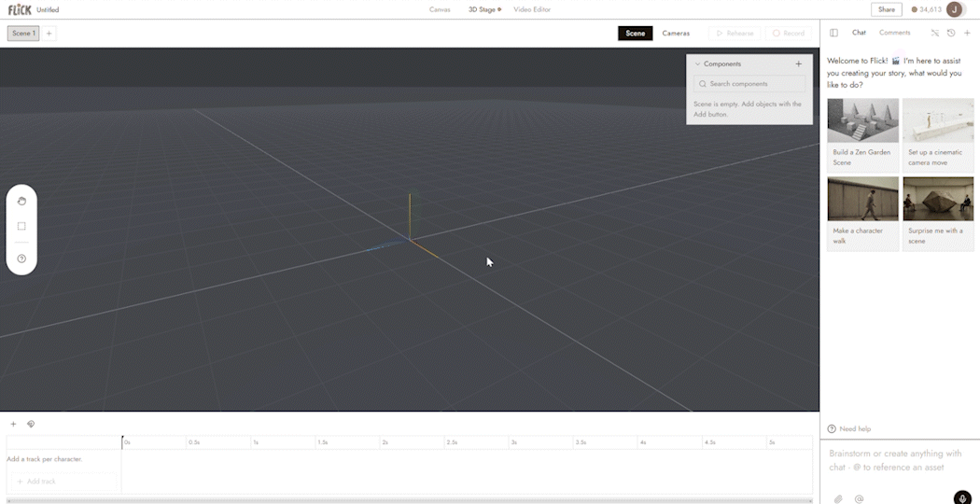Click the Share button
Screen dimensions: 980x504
point(887,9)
